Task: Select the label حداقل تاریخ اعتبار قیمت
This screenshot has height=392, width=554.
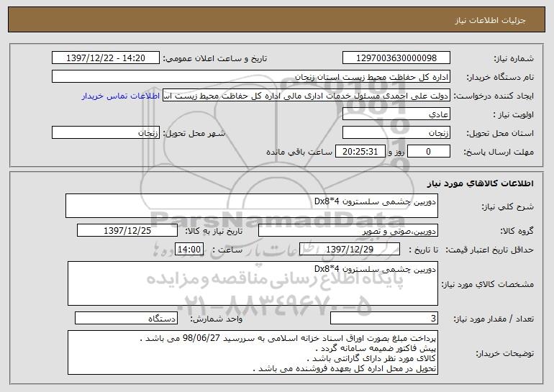Action: pyautogui.click(x=490, y=250)
